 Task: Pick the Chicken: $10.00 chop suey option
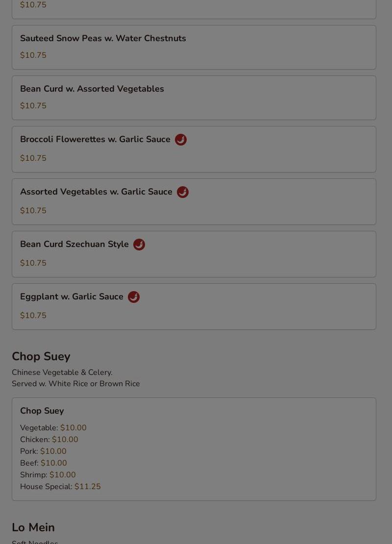click(49, 439)
